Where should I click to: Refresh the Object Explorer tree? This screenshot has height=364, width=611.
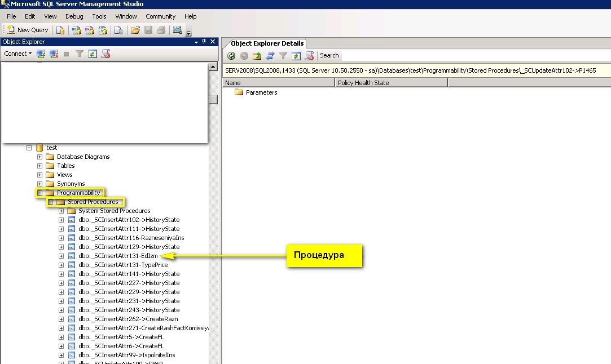point(93,54)
